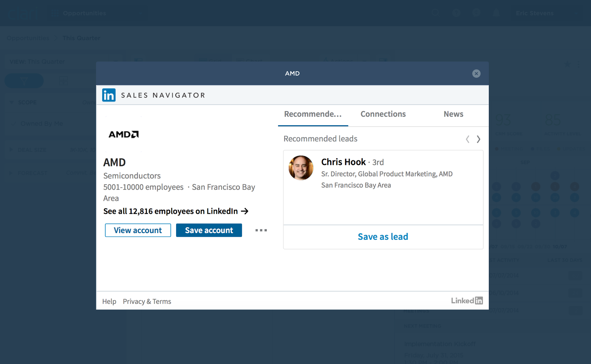This screenshot has height=364, width=591.
Task: Open See all 12,816 employees on LinkedIn
Action: [176, 211]
